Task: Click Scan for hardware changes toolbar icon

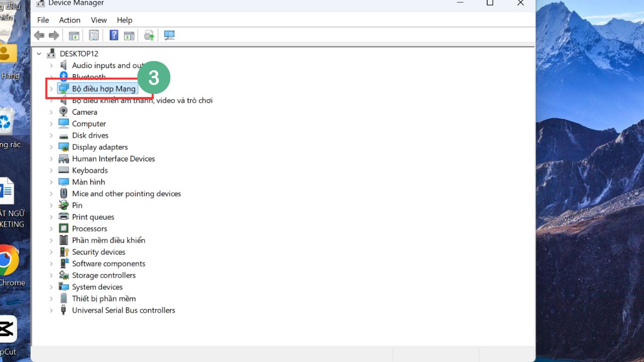Action: (x=169, y=35)
